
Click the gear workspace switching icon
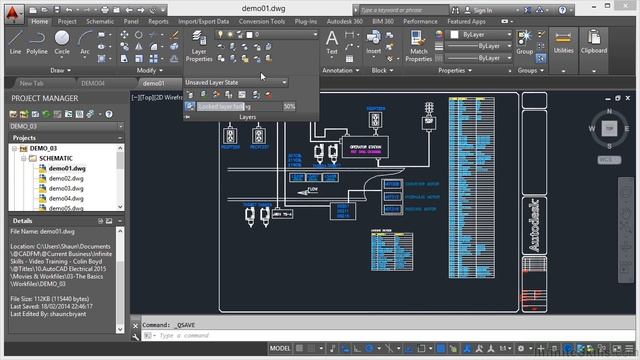click(x=521, y=349)
